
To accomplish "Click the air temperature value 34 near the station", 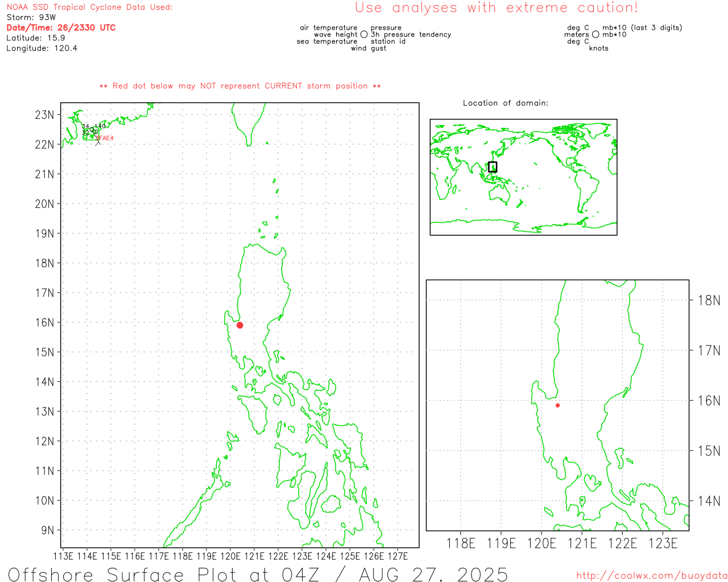I will pyautogui.click(x=85, y=126).
